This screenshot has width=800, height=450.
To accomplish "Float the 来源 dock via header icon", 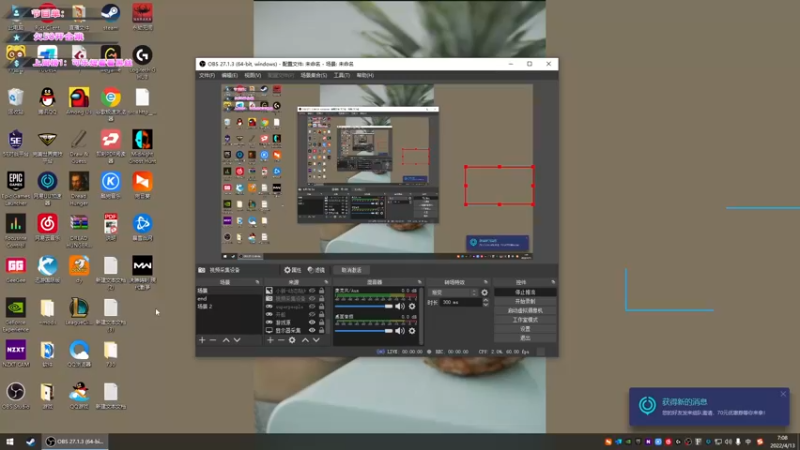I will click(326, 282).
